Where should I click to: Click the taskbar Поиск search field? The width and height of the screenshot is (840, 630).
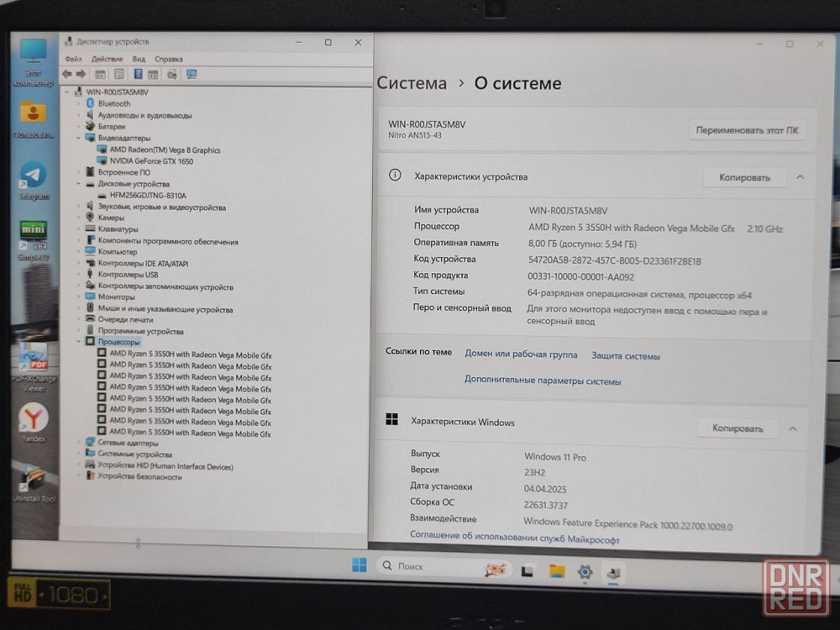tap(443, 567)
